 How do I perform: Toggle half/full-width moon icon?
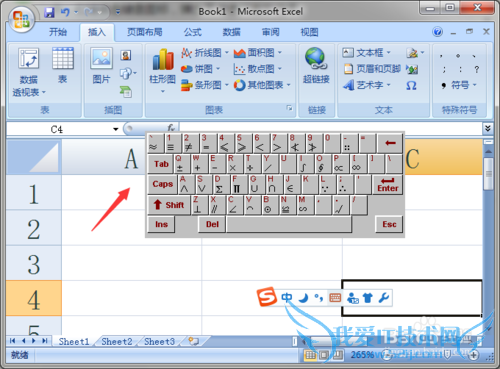[x=303, y=297]
